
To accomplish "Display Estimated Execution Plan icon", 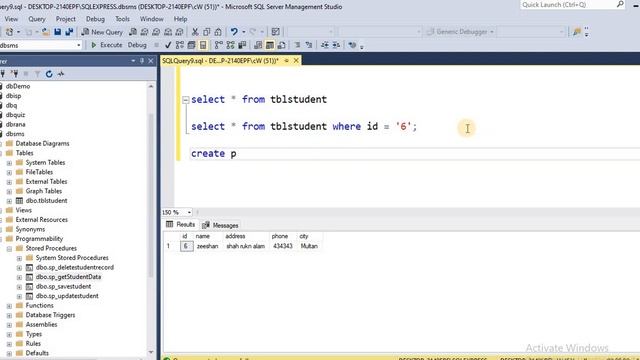I will pyautogui.click(x=180, y=45).
